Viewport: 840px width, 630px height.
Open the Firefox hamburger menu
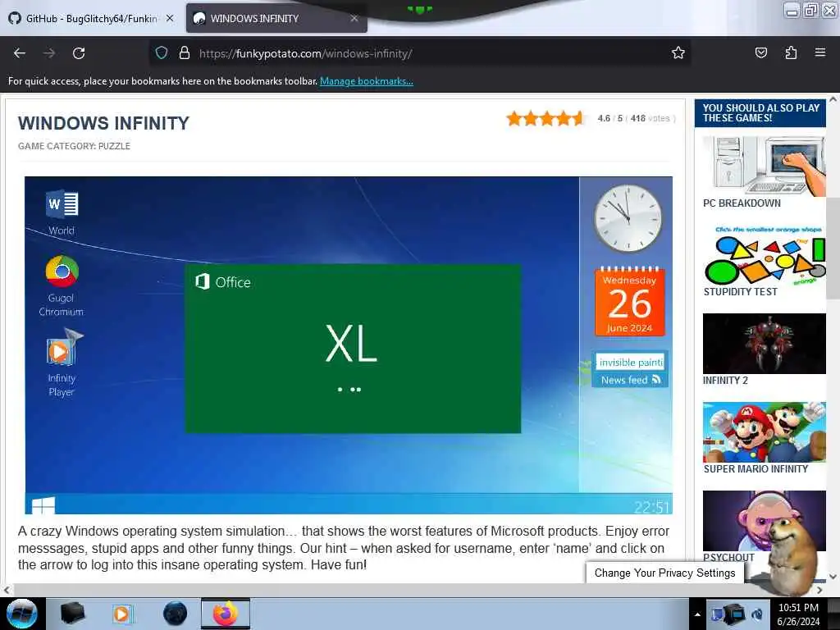coord(819,52)
